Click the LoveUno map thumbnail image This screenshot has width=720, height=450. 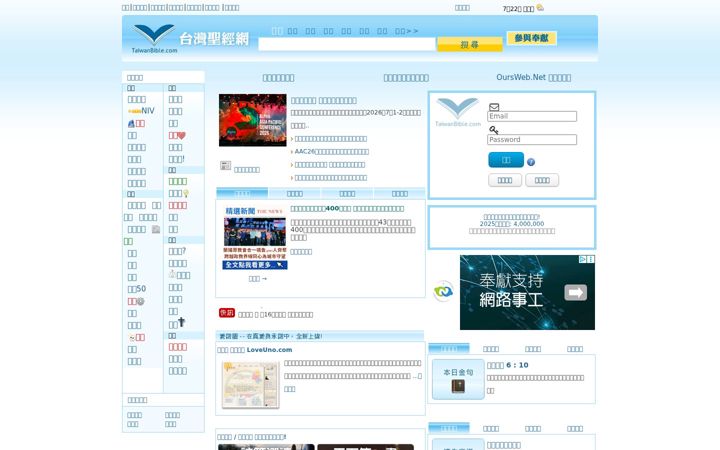click(250, 385)
